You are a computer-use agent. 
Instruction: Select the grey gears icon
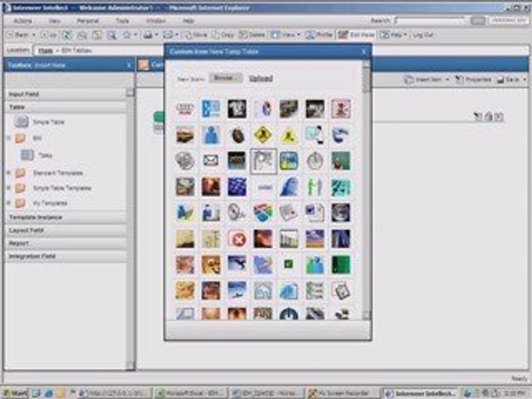coord(185,161)
